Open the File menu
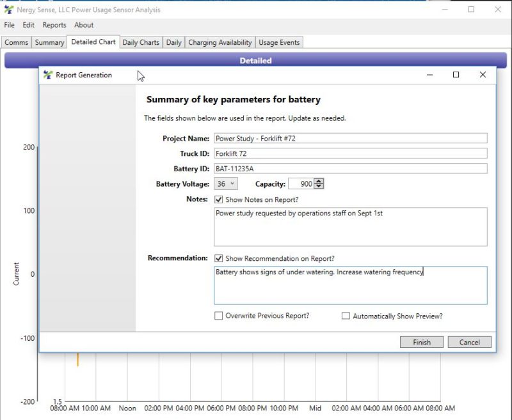This screenshot has height=420, width=512. pyautogui.click(x=9, y=25)
